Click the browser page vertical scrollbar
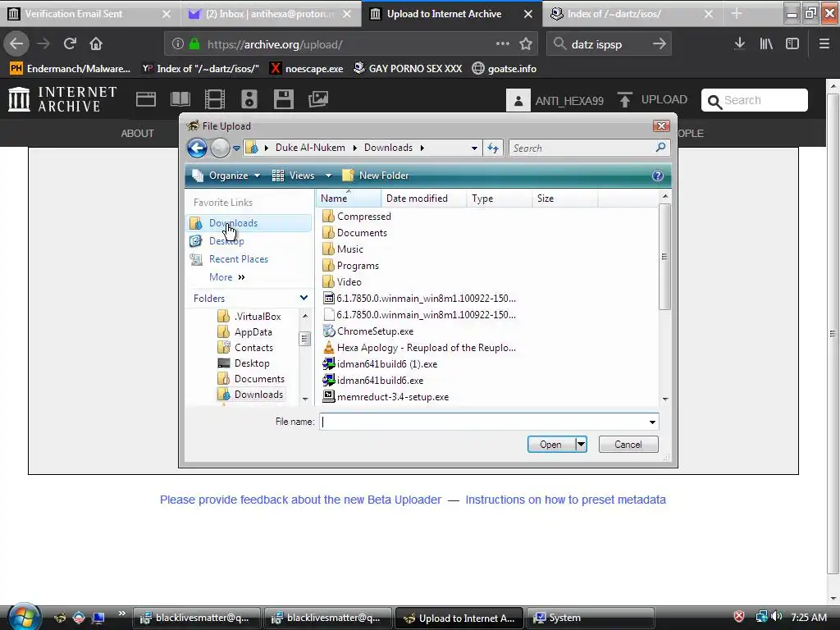Screen dimensions: 840x630 833,333
